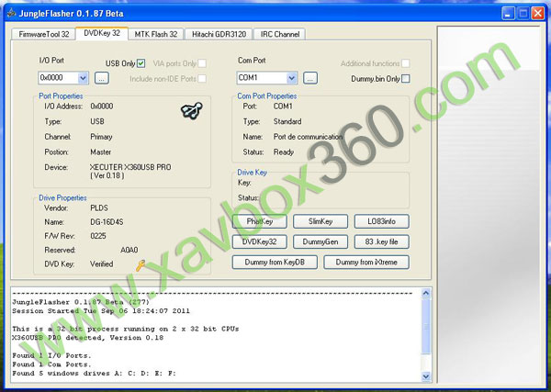Click the Vendor value 'PLDS'

(x=99, y=208)
